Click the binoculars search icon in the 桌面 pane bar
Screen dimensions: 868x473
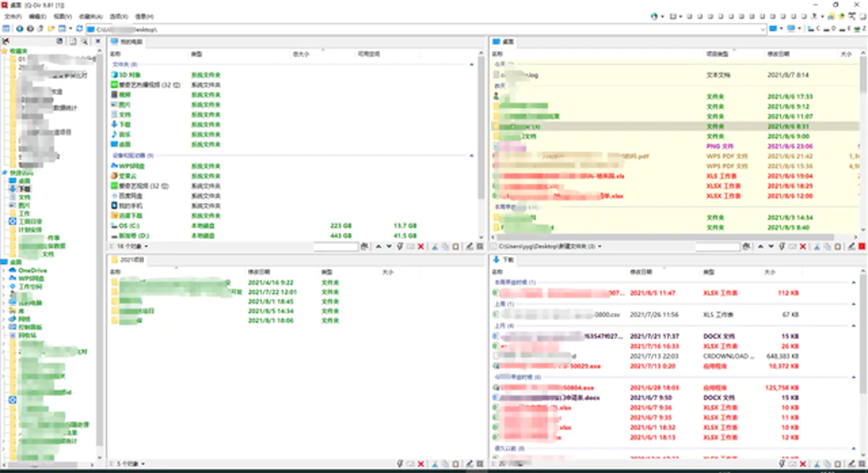click(x=746, y=246)
